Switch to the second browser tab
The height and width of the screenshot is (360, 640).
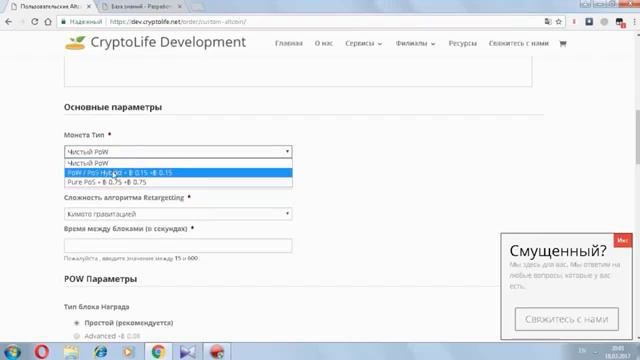(x=141, y=7)
